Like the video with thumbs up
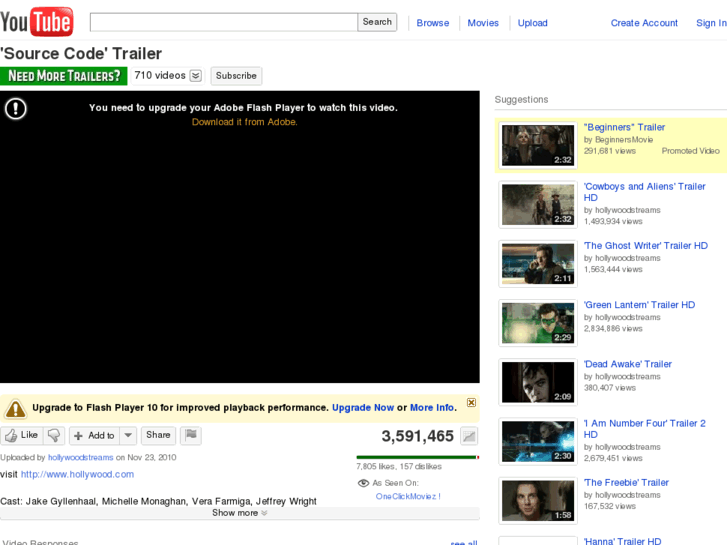 (21, 435)
